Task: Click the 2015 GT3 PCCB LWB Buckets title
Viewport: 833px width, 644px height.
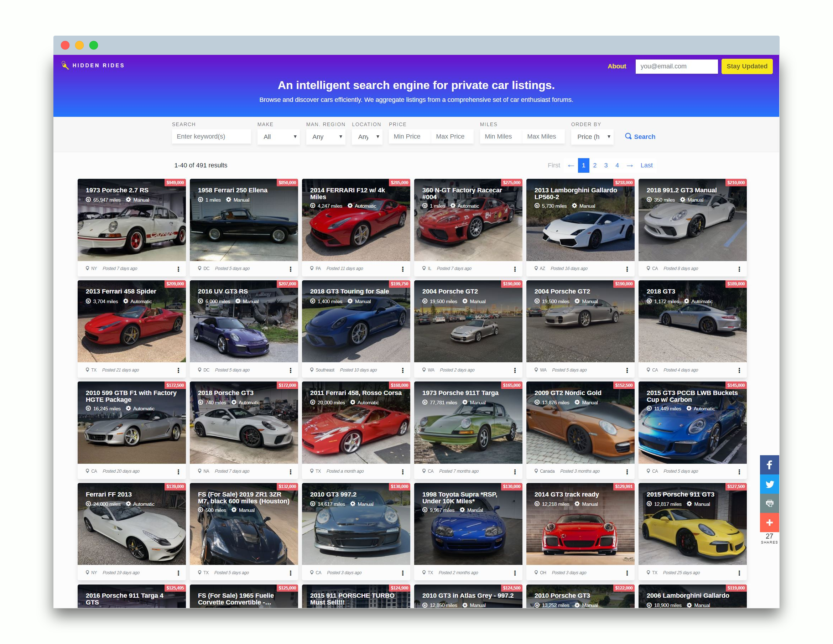Action: [x=692, y=396]
